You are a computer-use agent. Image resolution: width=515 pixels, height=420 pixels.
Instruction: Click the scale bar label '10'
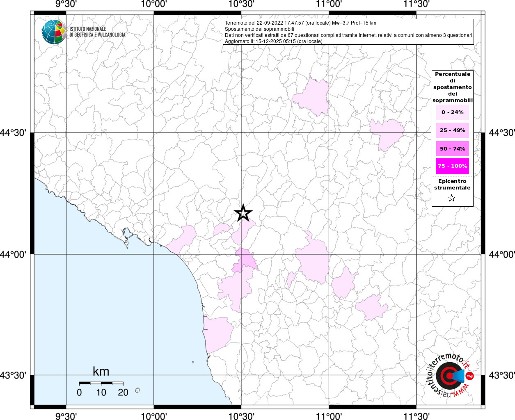101,393
